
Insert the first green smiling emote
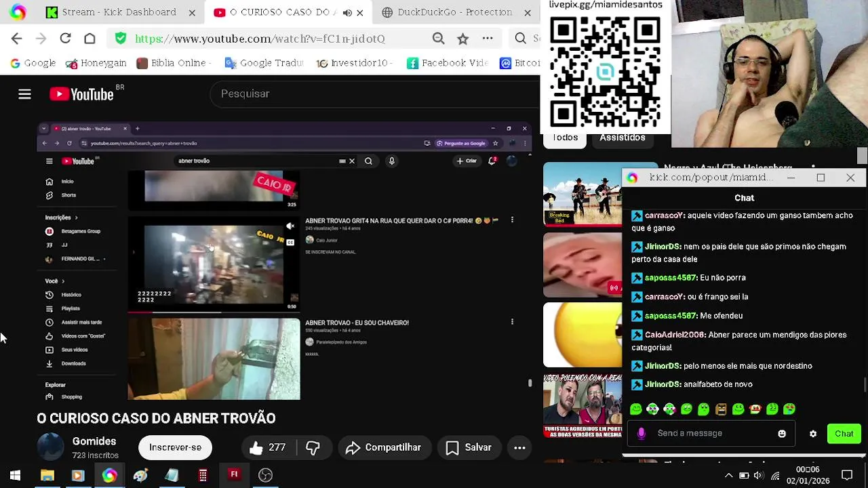coord(635,409)
